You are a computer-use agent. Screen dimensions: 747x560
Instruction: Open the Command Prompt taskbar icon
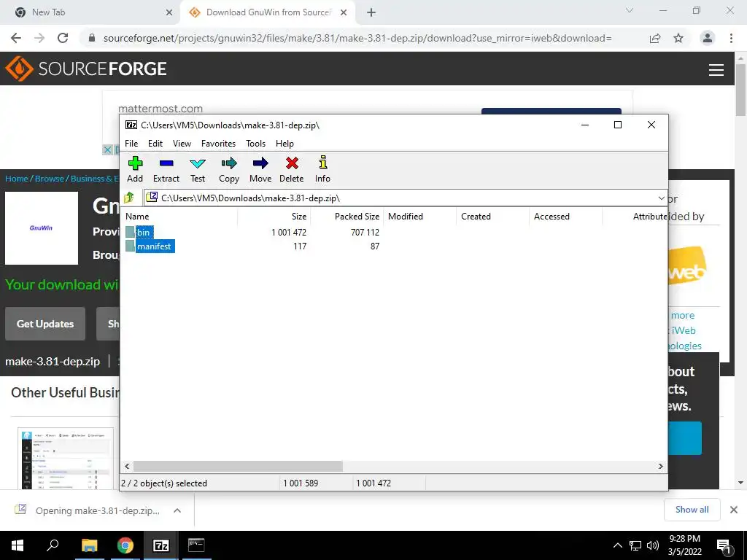(x=196, y=545)
